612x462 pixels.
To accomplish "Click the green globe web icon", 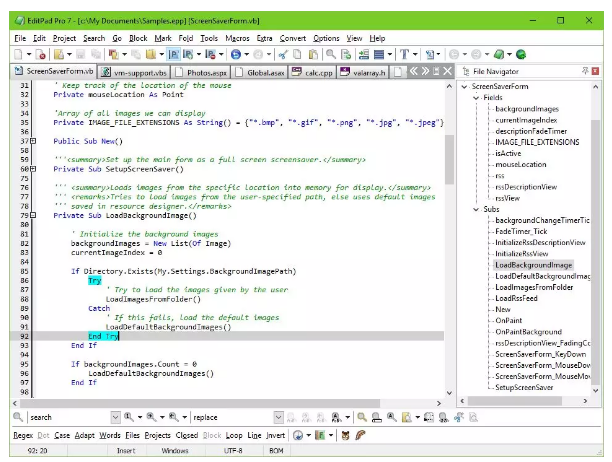I will [521, 54].
